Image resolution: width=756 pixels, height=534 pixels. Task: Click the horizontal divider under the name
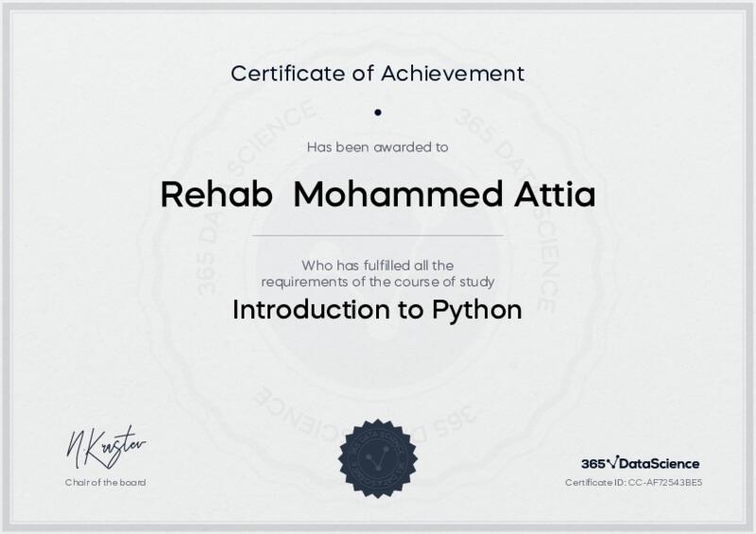click(377, 234)
